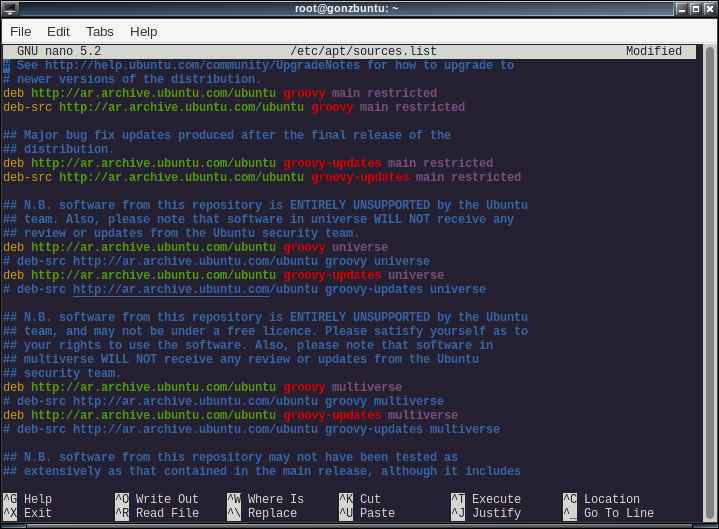Open the File menu

click(20, 32)
